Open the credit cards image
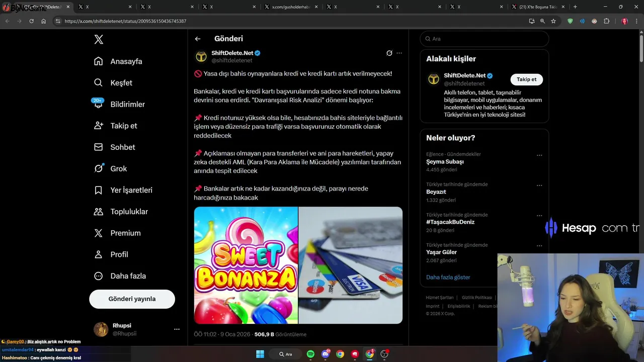 (x=351, y=265)
